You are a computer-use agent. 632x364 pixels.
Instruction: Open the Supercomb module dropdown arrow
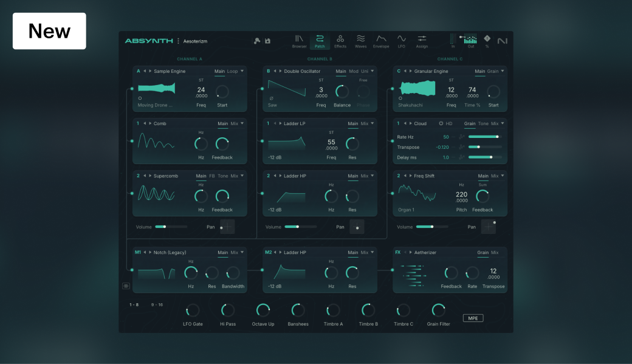242,176
